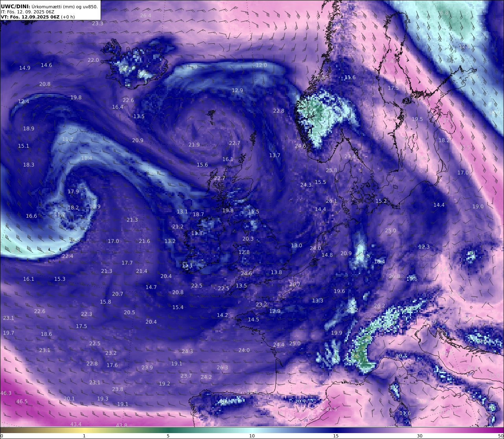Click the 15.5 value label

coord(321,182)
